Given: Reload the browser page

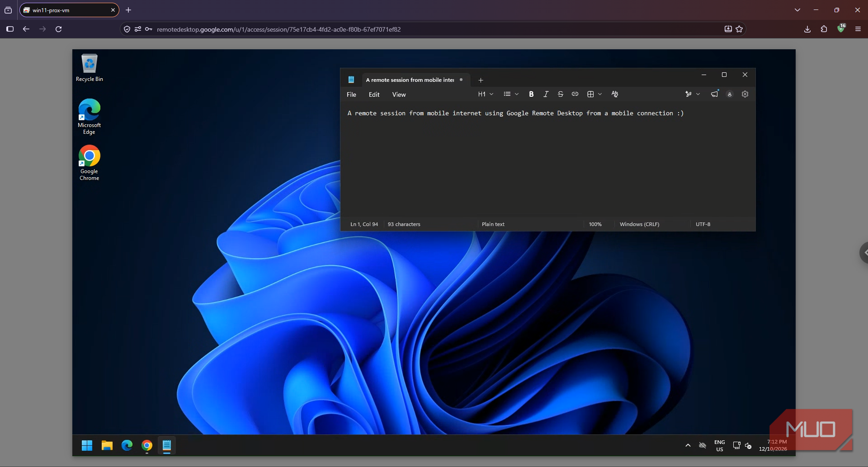Looking at the screenshot, I should click(58, 29).
